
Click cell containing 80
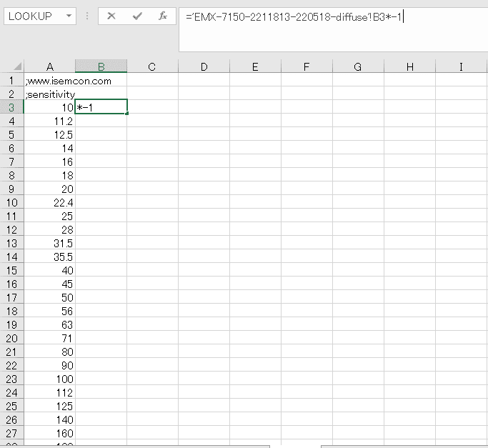click(x=49, y=352)
